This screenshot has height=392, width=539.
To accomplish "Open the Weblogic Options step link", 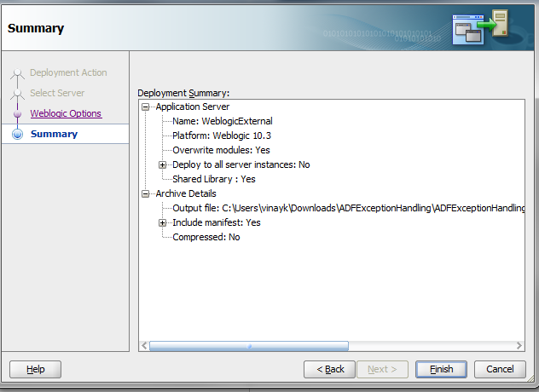I will [66, 113].
